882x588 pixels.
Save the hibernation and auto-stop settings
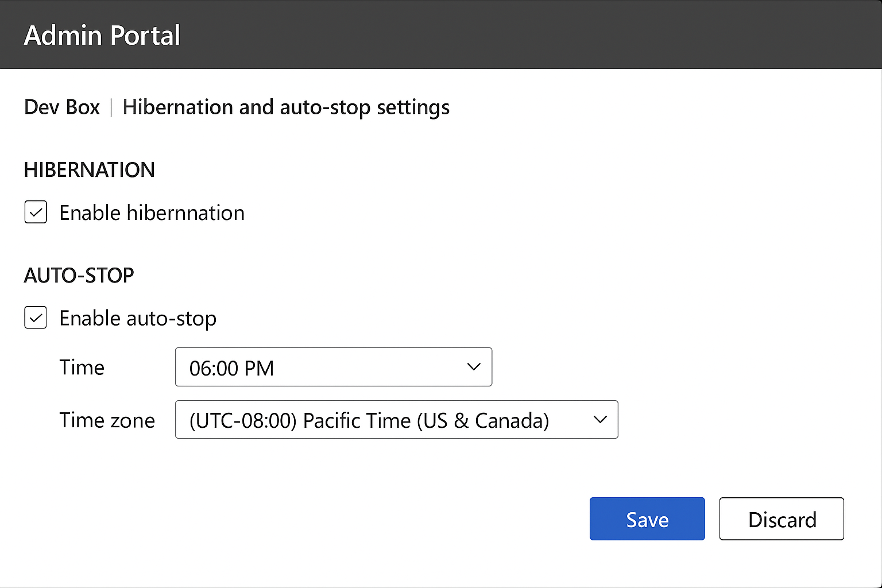(x=647, y=519)
